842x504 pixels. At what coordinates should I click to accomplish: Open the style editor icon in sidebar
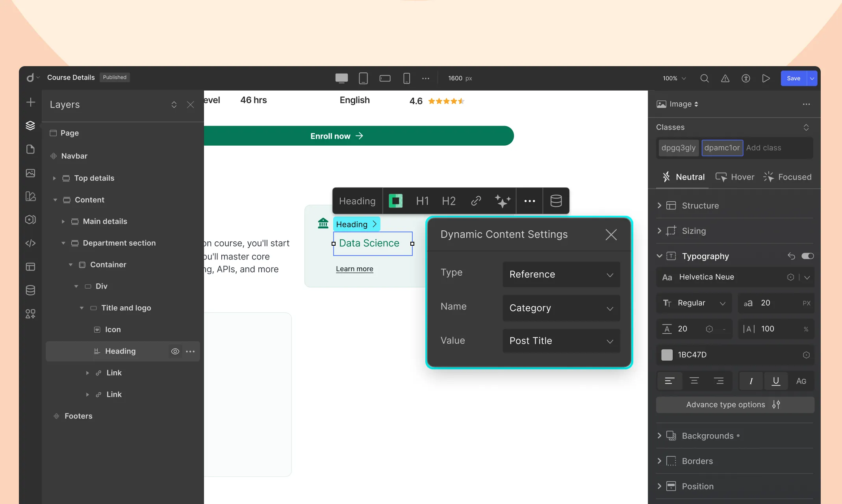[30, 196]
